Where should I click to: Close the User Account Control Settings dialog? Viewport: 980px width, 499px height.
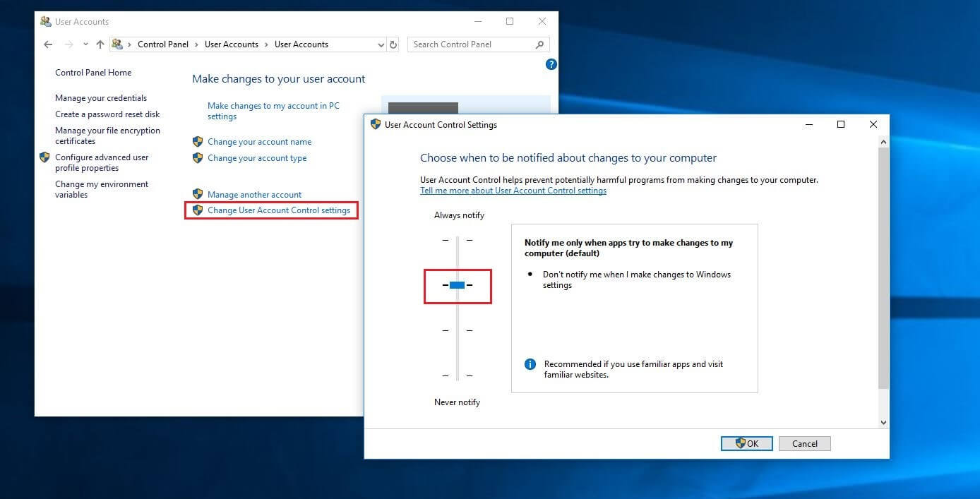(x=873, y=124)
